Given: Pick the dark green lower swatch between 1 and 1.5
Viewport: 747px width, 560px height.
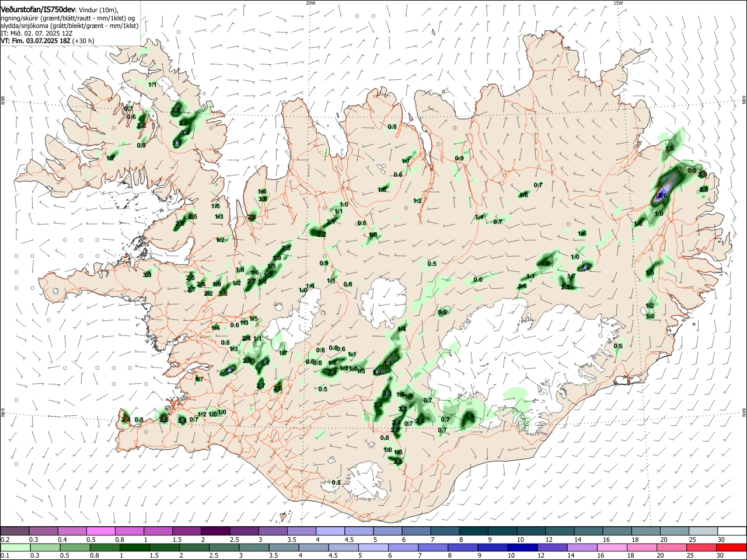Looking at the screenshot, I should 134,547.
